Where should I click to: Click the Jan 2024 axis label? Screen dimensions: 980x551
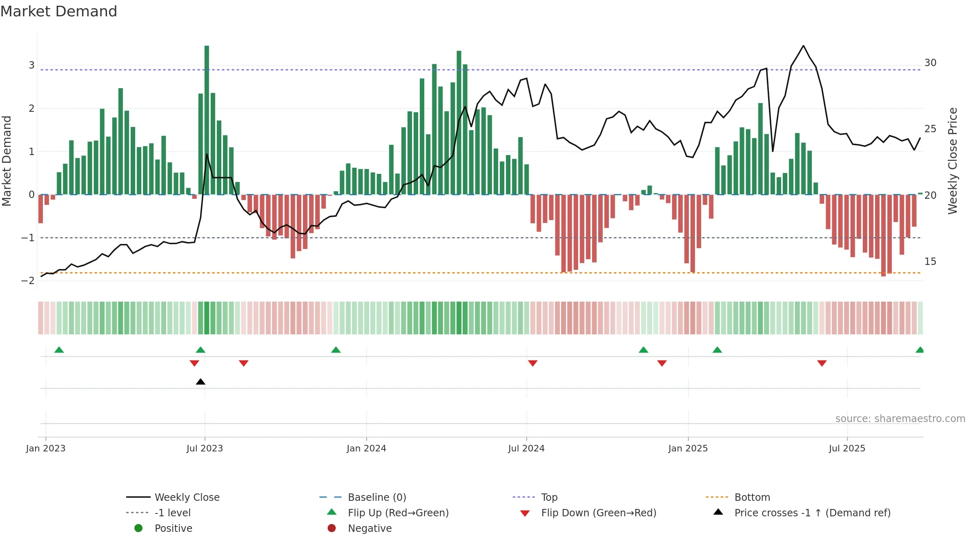coord(367,448)
